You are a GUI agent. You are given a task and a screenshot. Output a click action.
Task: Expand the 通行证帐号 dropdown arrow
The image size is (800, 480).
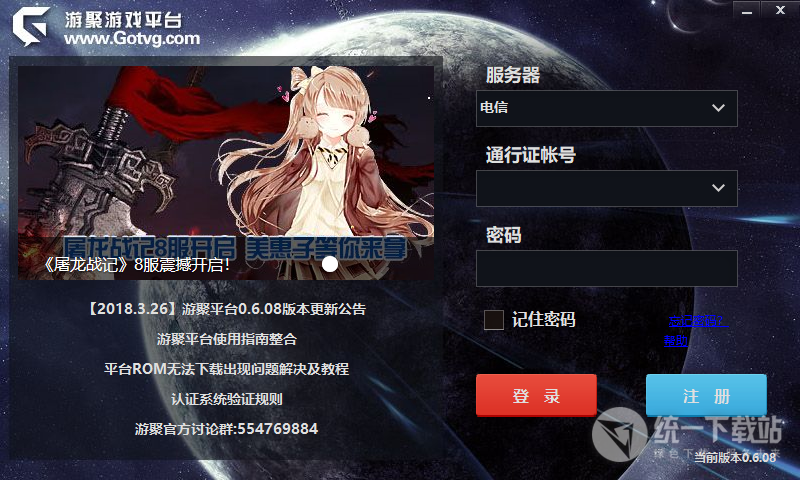point(718,188)
